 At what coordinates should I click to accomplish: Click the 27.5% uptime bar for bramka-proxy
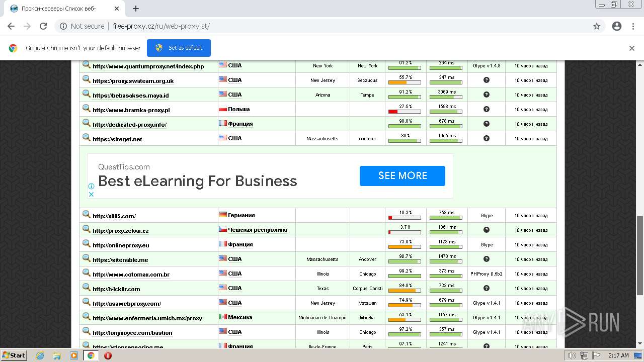405,111
